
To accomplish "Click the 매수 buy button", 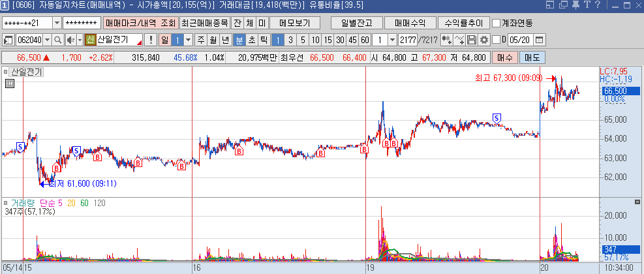I will point(504,57).
